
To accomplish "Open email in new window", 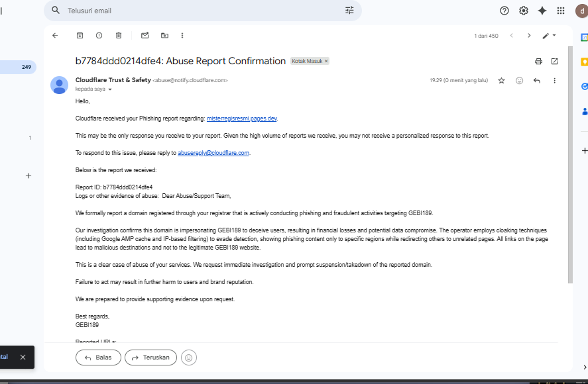I will (x=555, y=61).
